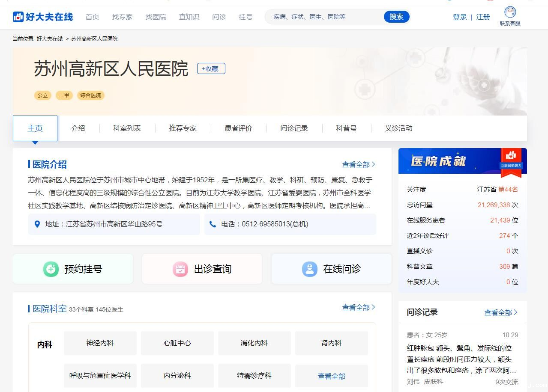Toggle the +收藏 favorite button

point(211,68)
